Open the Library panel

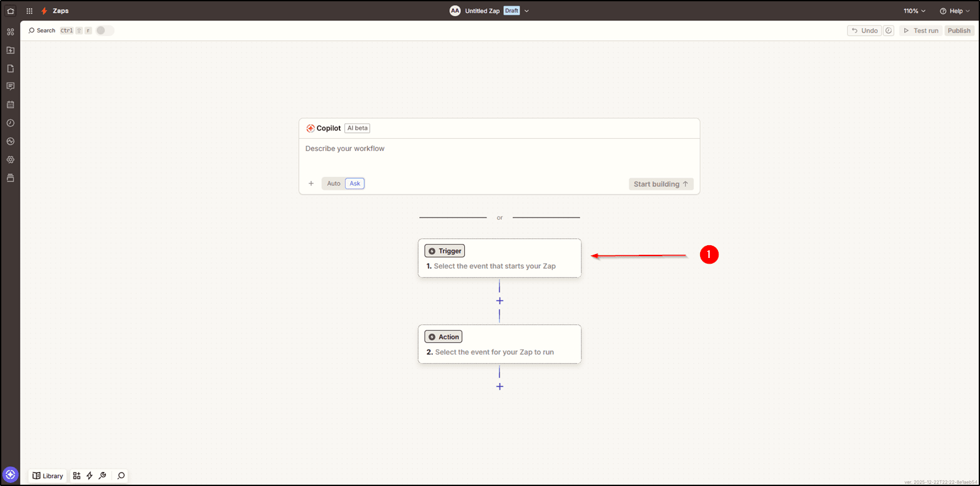(x=48, y=476)
